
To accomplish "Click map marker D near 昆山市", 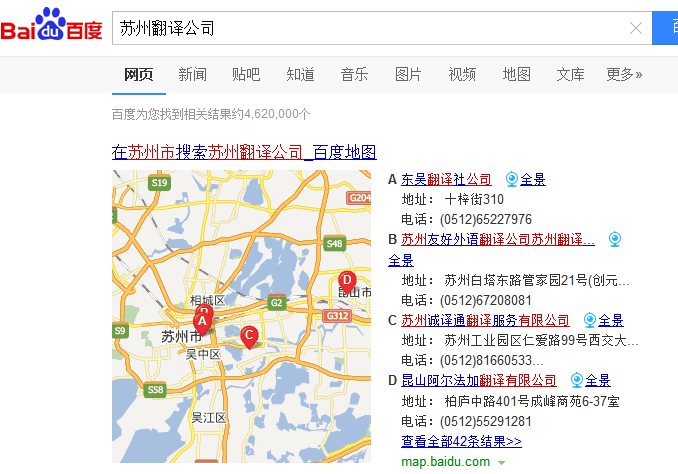I will pyautogui.click(x=347, y=282).
